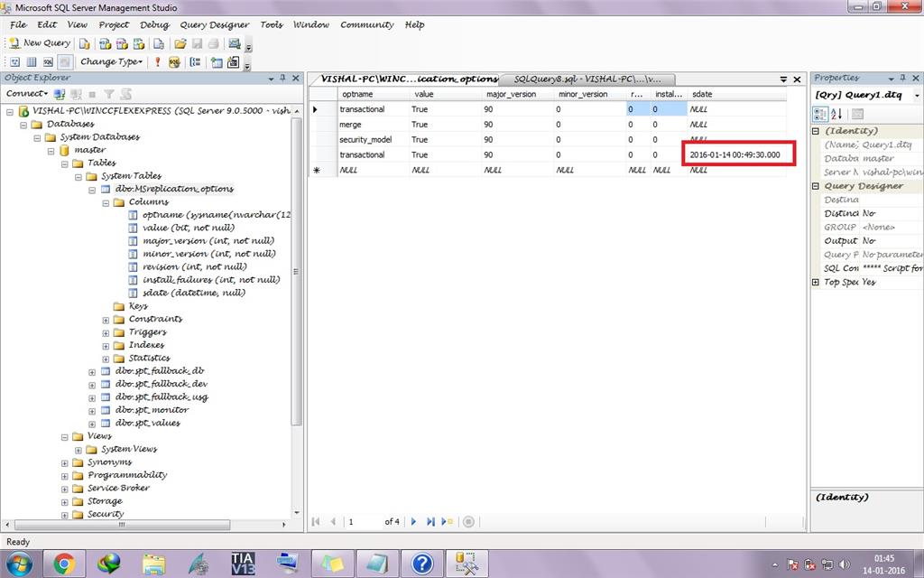This screenshot has height=578, width=924.
Task: Click the Property Pages icon
Action: 857,114
